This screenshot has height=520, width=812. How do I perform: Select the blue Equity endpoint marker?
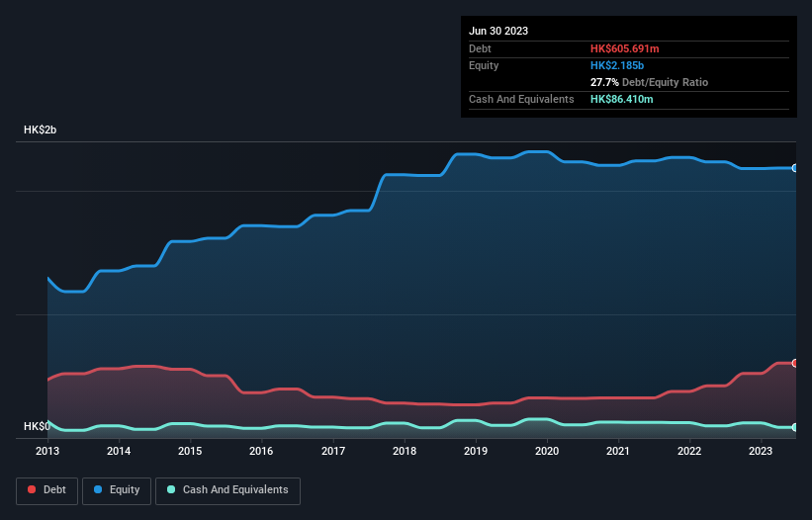795,168
